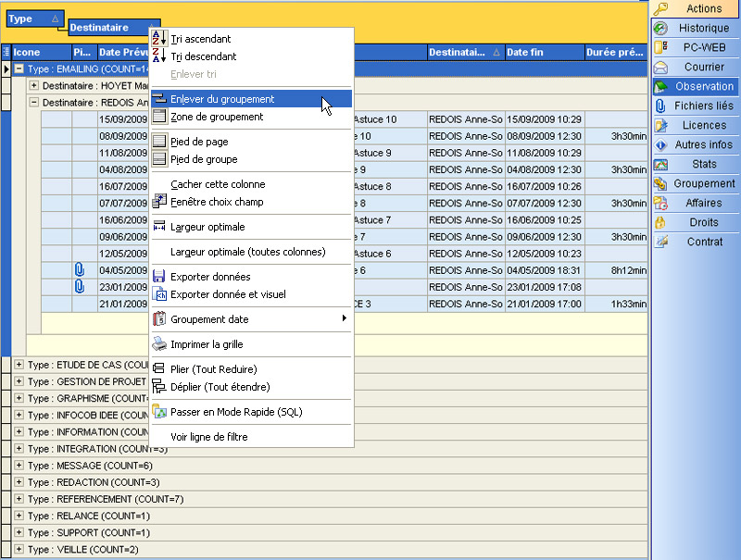Screen dimensions: 741x560
Task: Click the Groupement sidebar icon
Action: (661, 184)
